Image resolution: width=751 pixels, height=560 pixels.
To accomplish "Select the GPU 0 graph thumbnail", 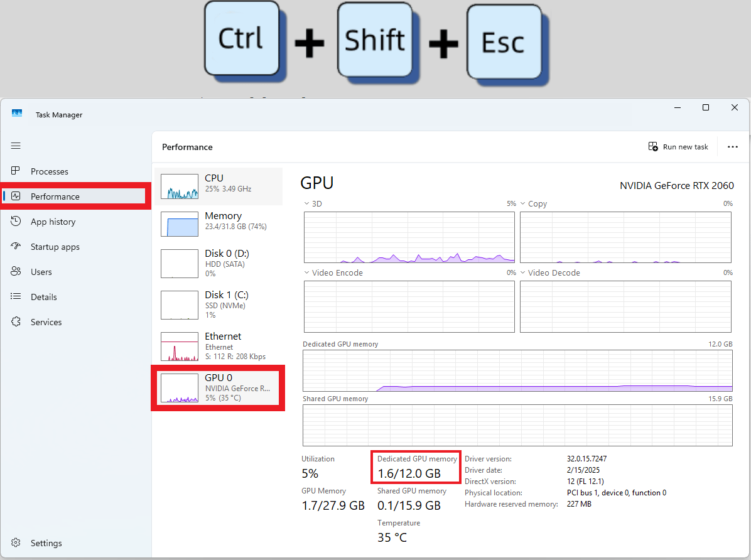I will pos(180,388).
